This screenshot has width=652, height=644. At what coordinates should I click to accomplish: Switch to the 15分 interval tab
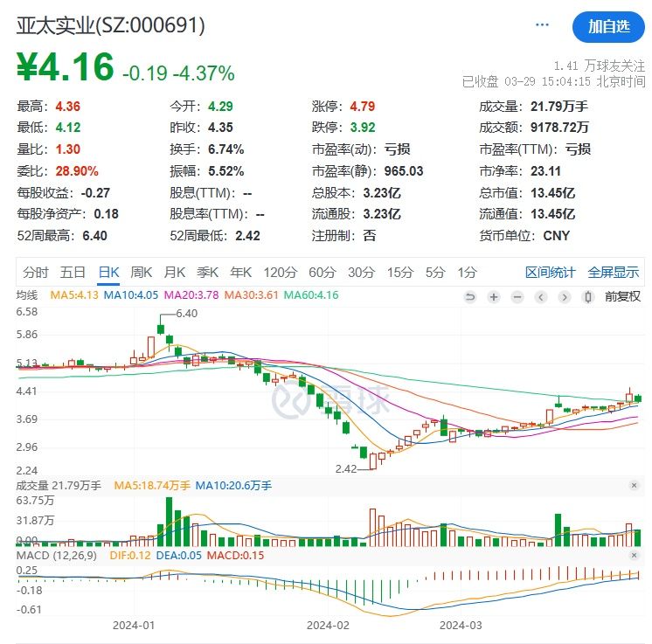400,273
